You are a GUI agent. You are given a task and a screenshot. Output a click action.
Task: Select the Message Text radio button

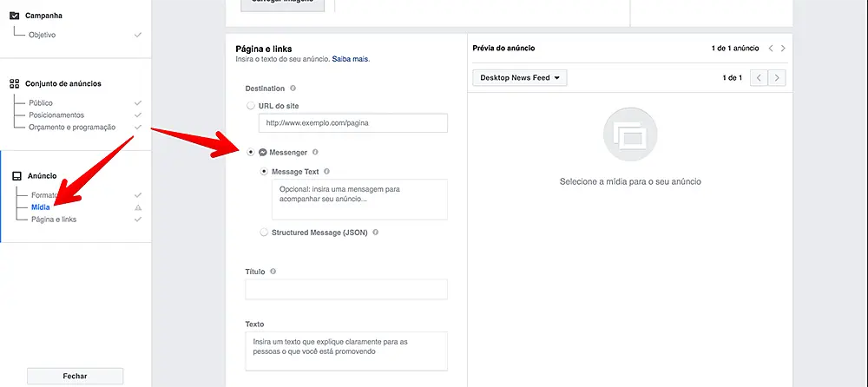(265, 172)
